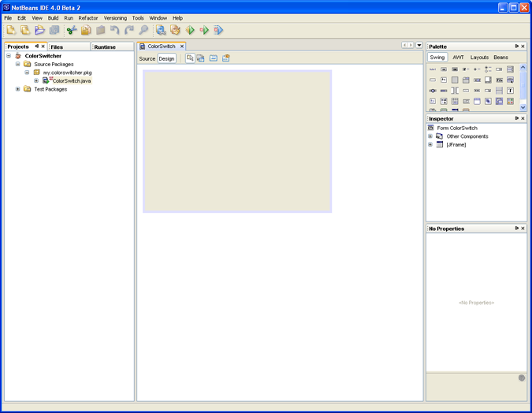The width and height of the screenshot is (532, 413).
Task: Select the JLabel component in Palette
Action: [433, 69]
